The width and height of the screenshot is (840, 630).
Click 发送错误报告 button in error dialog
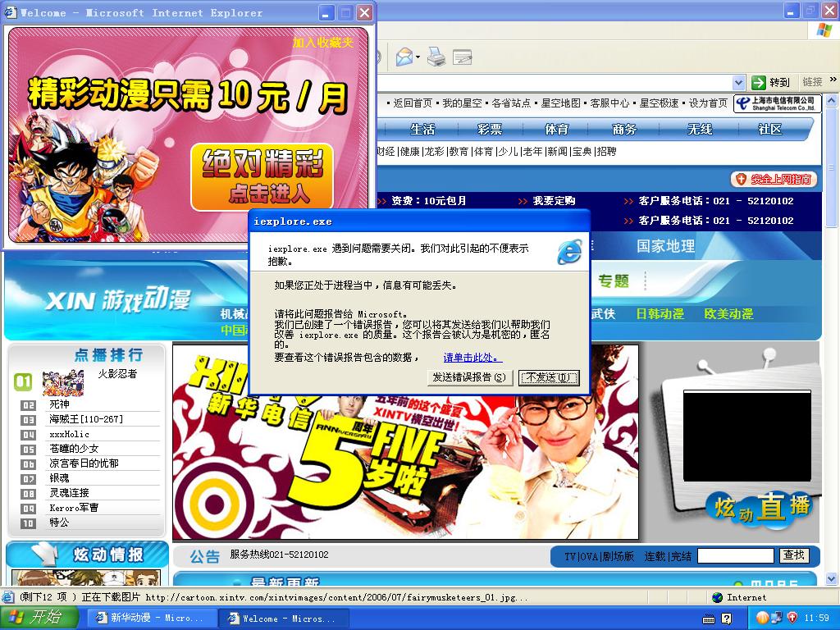click(x=470, y=377)
